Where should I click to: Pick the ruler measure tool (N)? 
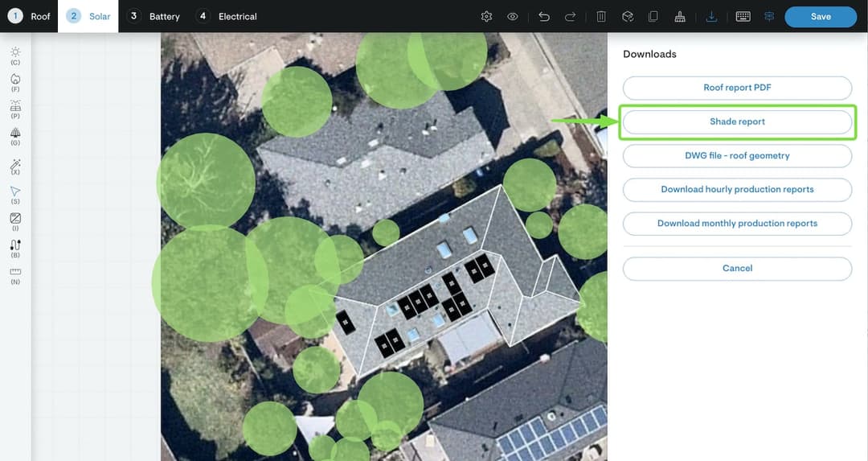pyautogui.click(x=15, y=273)
